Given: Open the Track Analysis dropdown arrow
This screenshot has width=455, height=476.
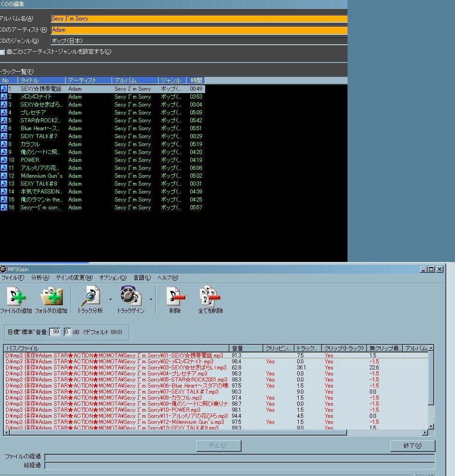Looking at the screenshot, I should point(110,299).
